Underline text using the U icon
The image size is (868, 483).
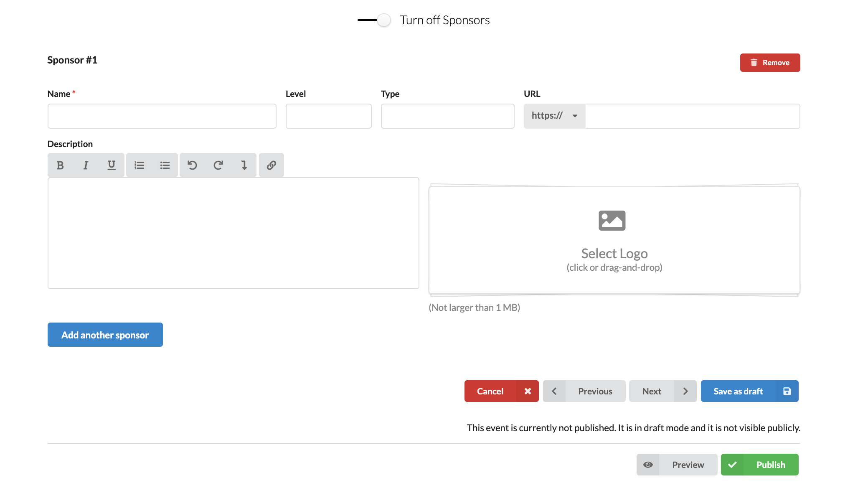click(x=112, y=165)
